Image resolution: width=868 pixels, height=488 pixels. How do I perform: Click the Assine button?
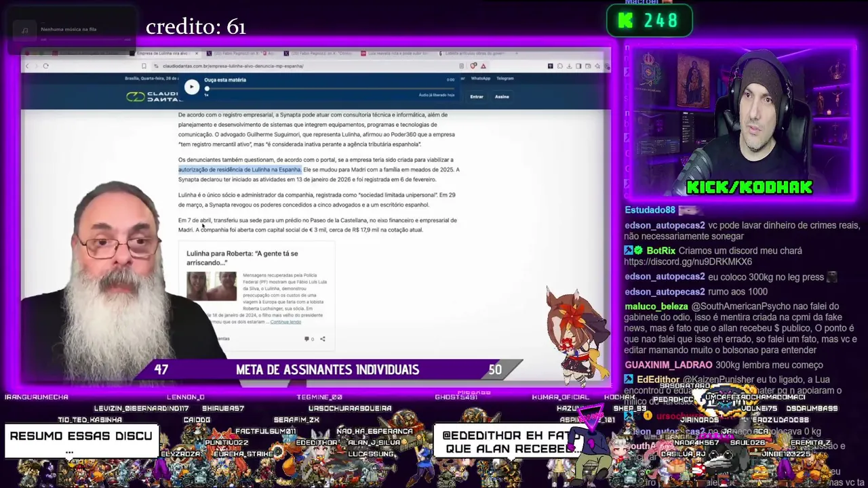point(502,96)
